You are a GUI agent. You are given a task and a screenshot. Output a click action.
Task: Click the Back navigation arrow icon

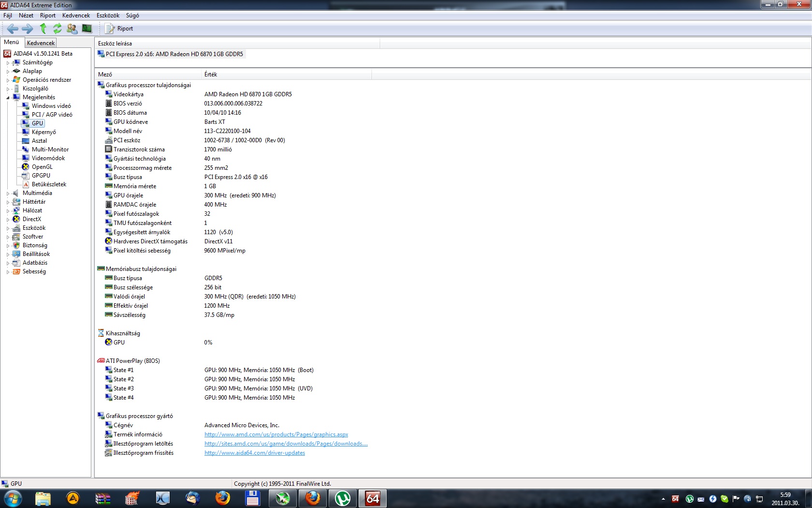13,29
